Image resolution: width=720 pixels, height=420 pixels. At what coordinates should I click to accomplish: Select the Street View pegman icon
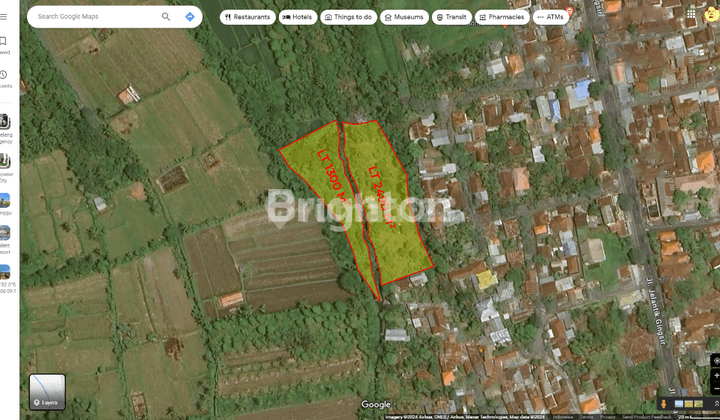(663, 404)
